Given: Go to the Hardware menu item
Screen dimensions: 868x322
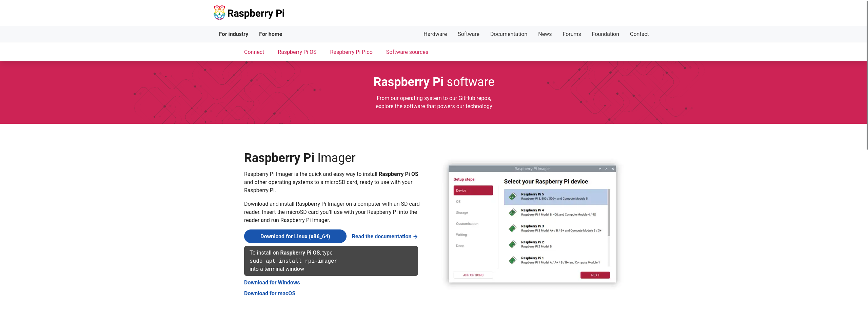Looking at the screenshot, I should tap(435, 34).
